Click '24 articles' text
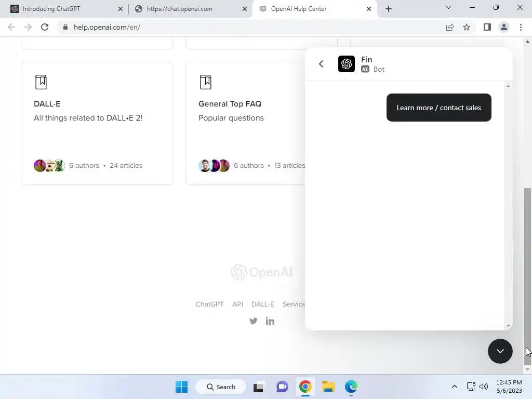Image resolution: width=532 pixels, height=399 pixels. click(126, 165)
